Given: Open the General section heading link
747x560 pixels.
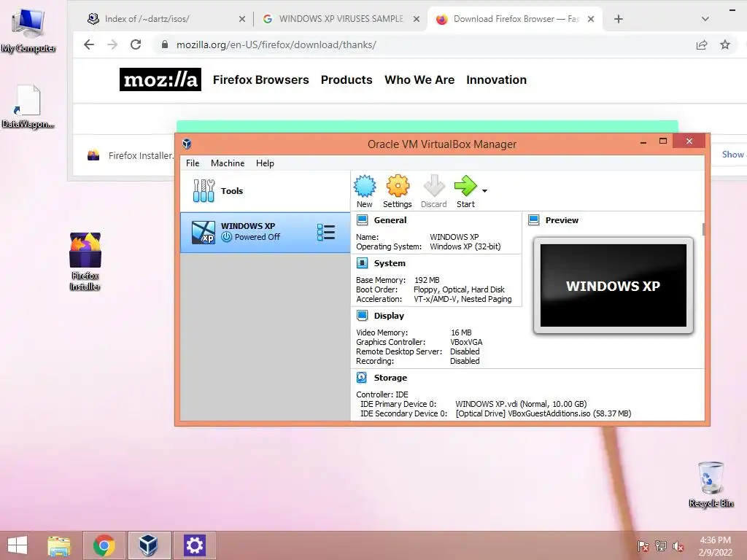Looking at the screenshot, I should pos(390,220).
